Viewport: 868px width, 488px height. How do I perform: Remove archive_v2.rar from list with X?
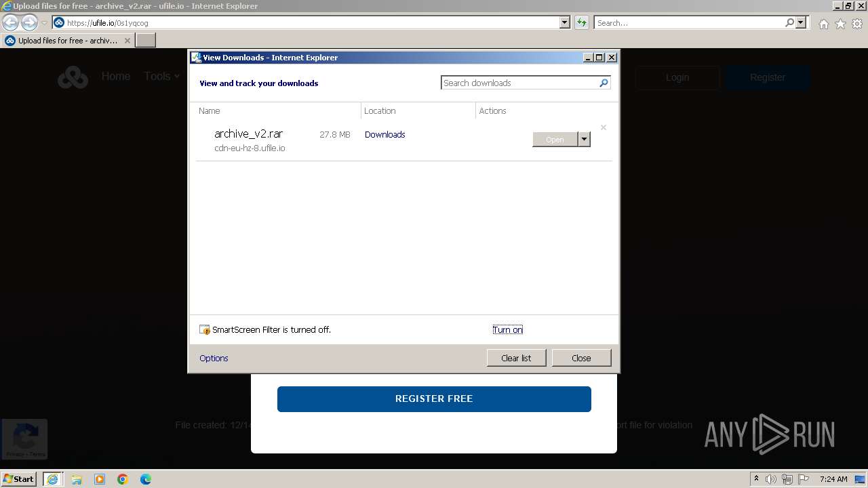tap(603, 127)
